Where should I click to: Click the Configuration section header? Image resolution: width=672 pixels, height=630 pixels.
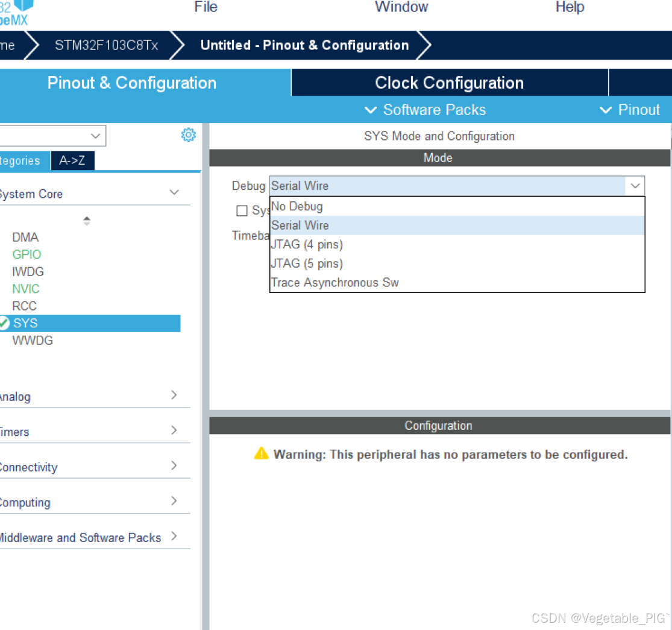[x=440, y=426]
